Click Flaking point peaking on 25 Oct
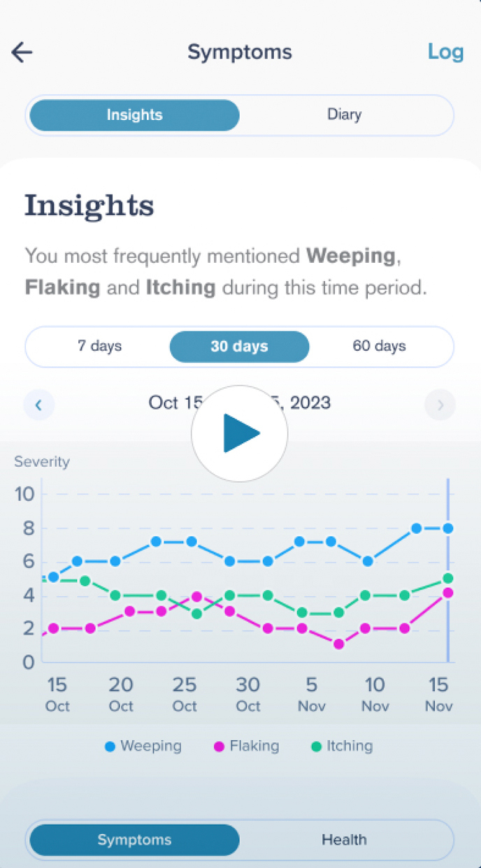 (x=197, y=597)
